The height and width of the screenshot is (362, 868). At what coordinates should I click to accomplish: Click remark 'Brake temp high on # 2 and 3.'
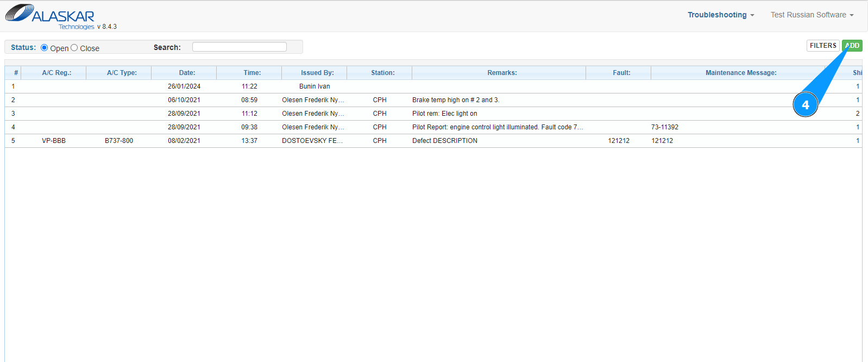click(456, 100)
